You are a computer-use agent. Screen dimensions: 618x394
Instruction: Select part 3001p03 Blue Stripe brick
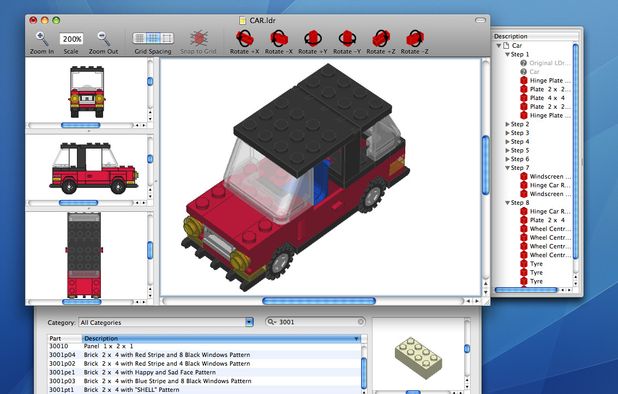click(204, 381)
